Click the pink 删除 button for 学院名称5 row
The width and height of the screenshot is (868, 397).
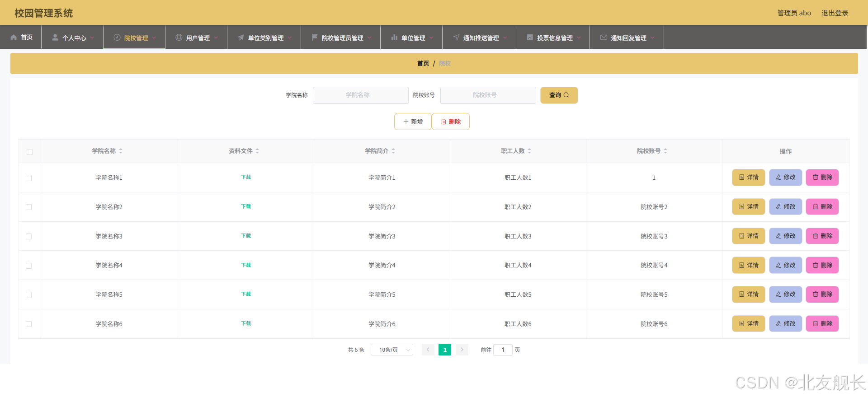pyautogui.click(x=822, y=294)
